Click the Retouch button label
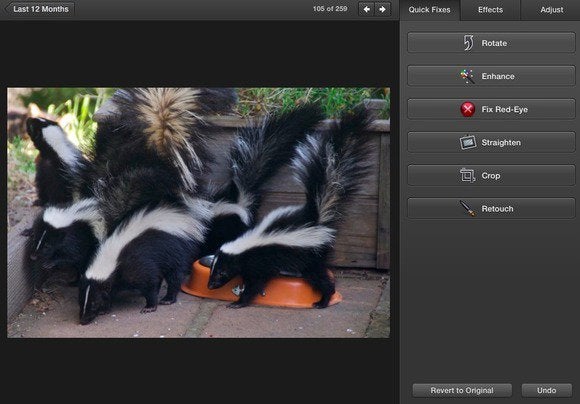Screen dimensions: 580x404 (497, 209)
